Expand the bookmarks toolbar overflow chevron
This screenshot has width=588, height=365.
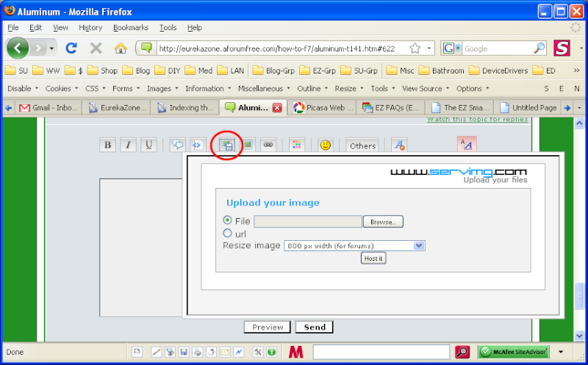click(576, 71)
